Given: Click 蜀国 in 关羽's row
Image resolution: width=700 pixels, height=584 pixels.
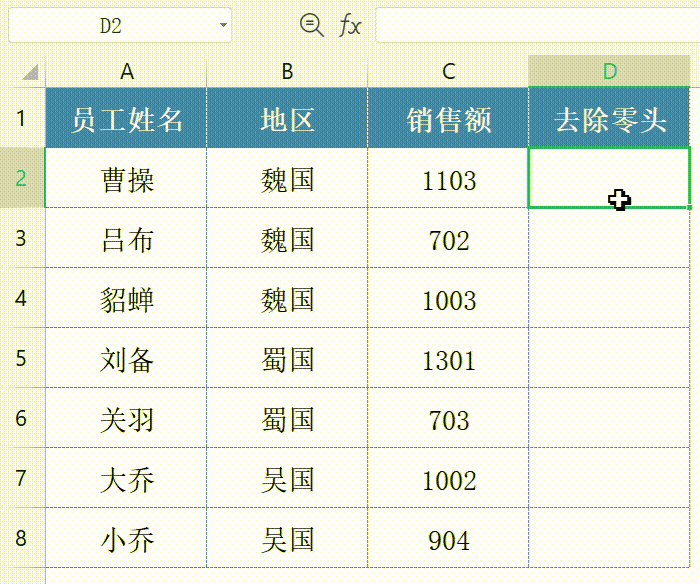Looking at the screenshot, I should tap(287, 418).
